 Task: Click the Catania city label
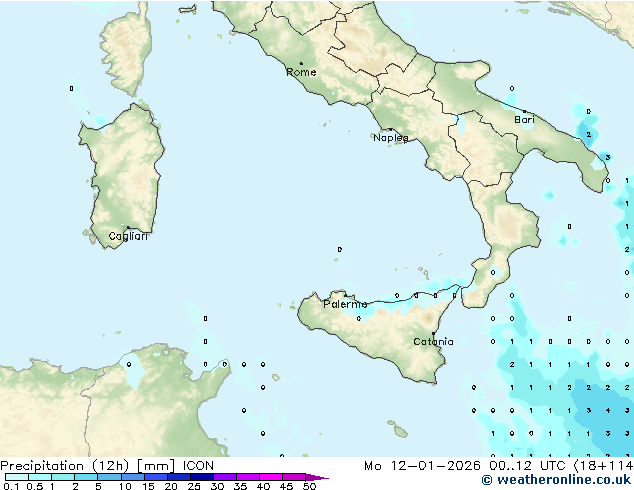click(433, 342)
